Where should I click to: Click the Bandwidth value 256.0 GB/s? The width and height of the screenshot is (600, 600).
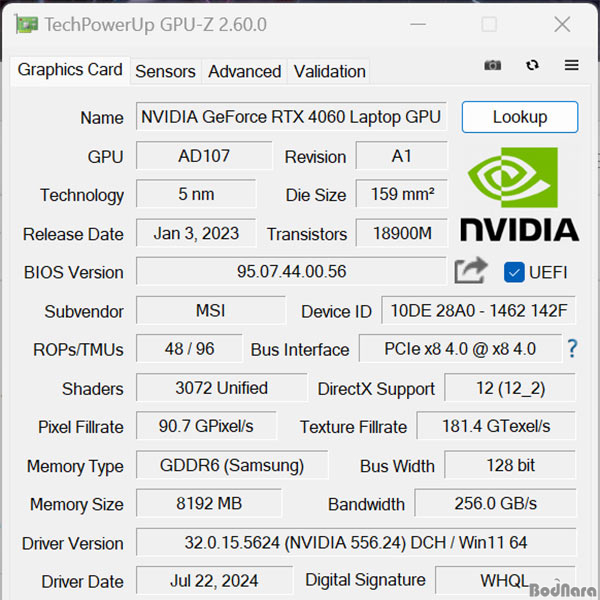point(495,503)
